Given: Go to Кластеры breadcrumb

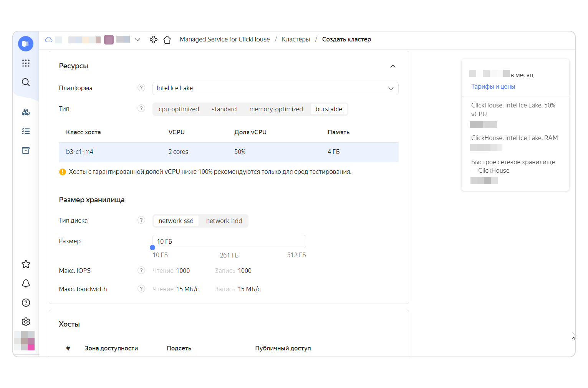Looking at the screenshot, I should click(x=296, y=40).
